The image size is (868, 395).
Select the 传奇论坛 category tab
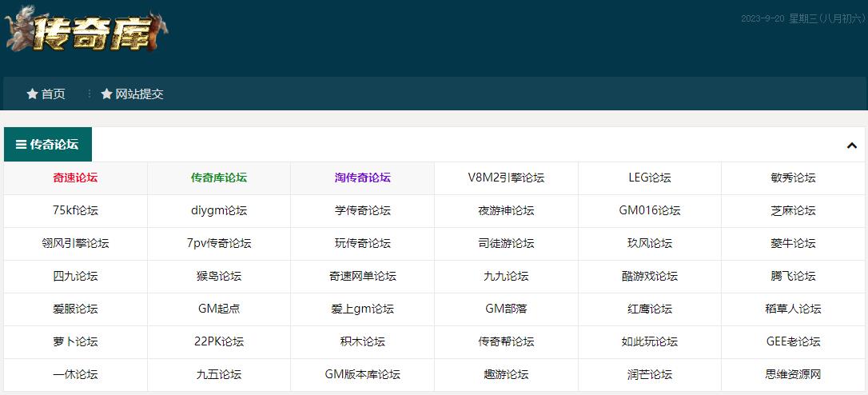click(x=48, y=145)
